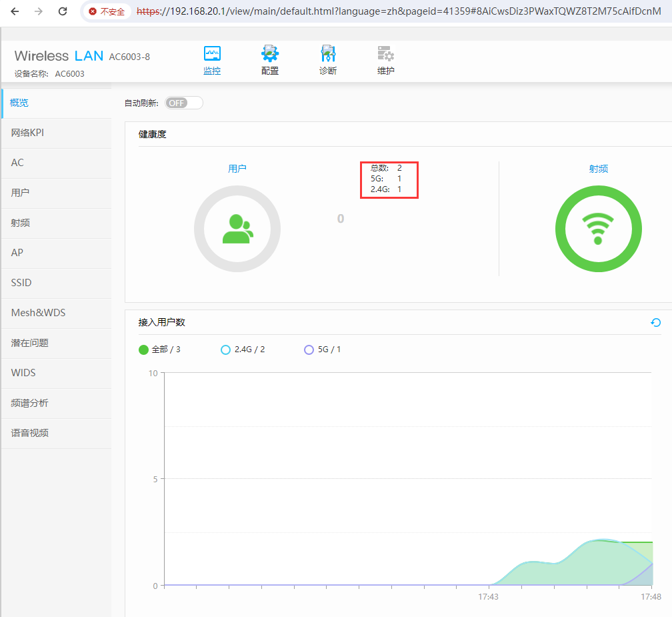
Task: Open the AC sidebar item
Action: (57, 163)
